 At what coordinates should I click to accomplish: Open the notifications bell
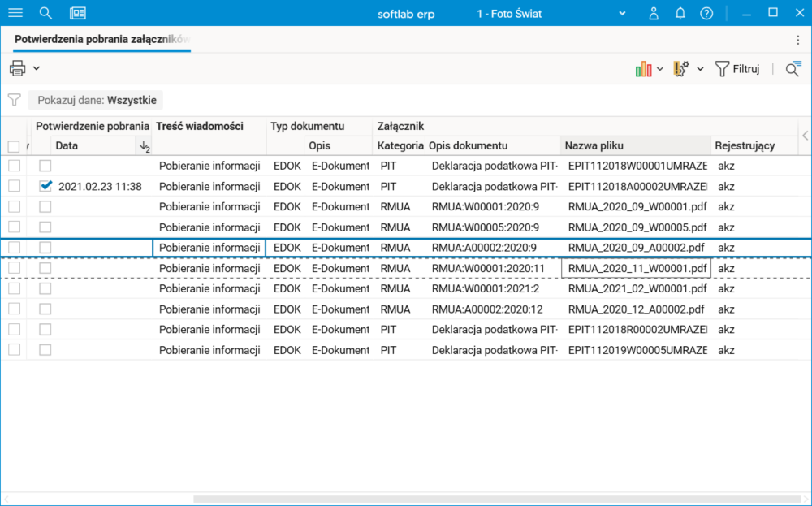point(680,14)
